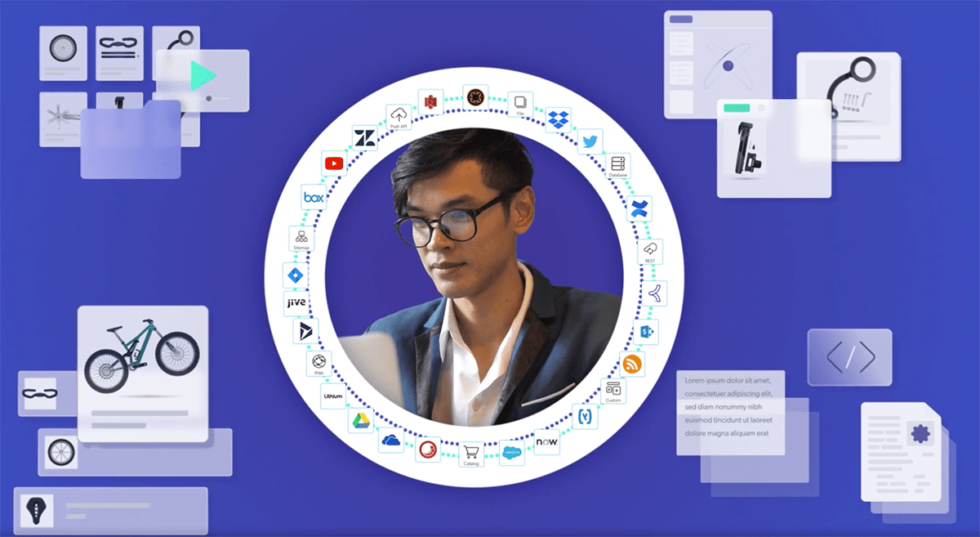The image size is (980, 537).
Task: Click the Dropbox source icon
Action: tap(558, 120)
